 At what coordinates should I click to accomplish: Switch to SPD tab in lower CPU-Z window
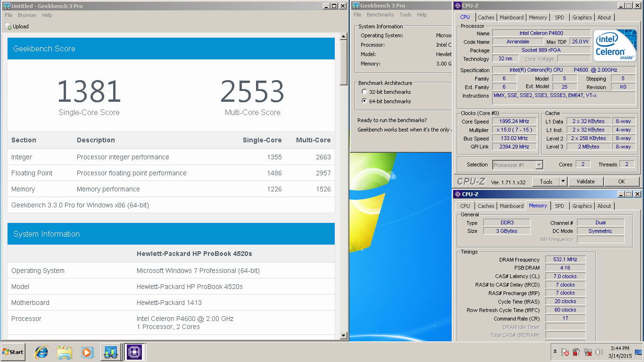tap(559, 206)
